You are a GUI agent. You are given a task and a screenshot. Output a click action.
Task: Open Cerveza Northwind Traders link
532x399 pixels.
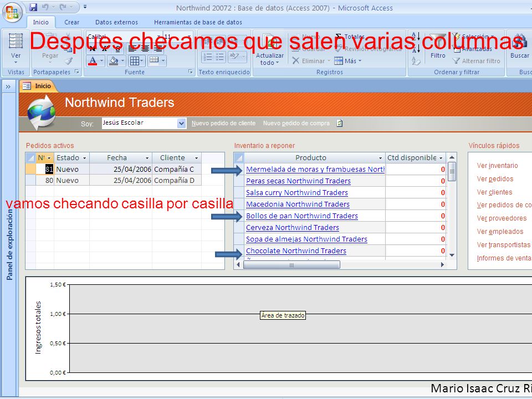[x=293, y=227]
